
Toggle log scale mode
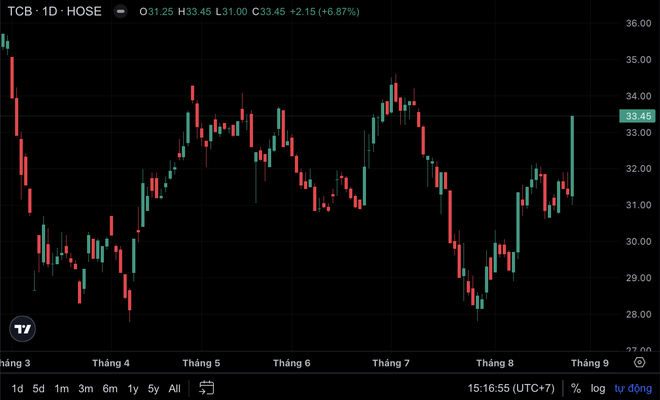coord(598,388)
